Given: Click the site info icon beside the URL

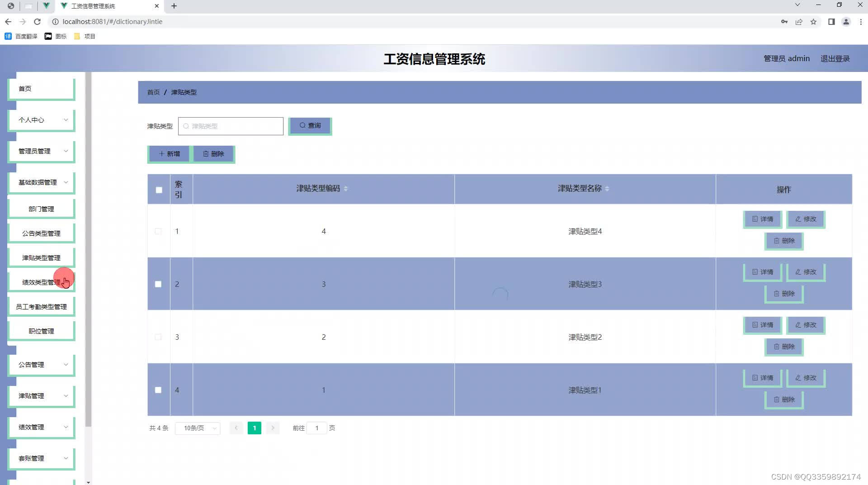Looking at the screenshot, I should 55,22.
